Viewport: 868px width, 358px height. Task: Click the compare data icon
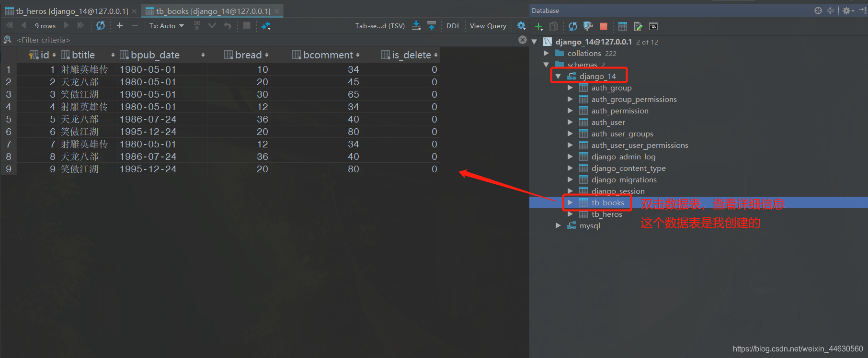pos(266,25)
